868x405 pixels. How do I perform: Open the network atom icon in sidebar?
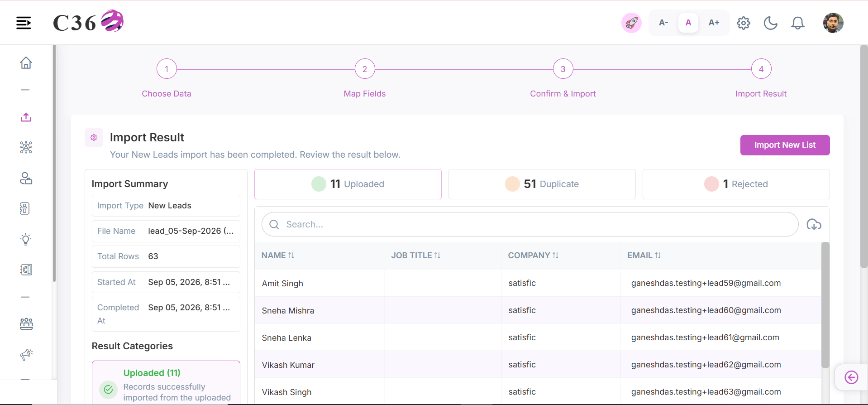26,147
